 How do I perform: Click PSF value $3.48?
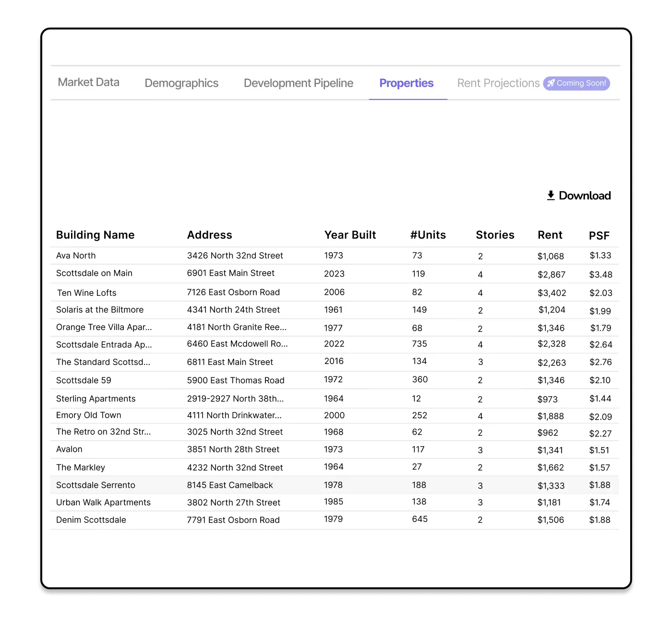[x=600, y=275]
